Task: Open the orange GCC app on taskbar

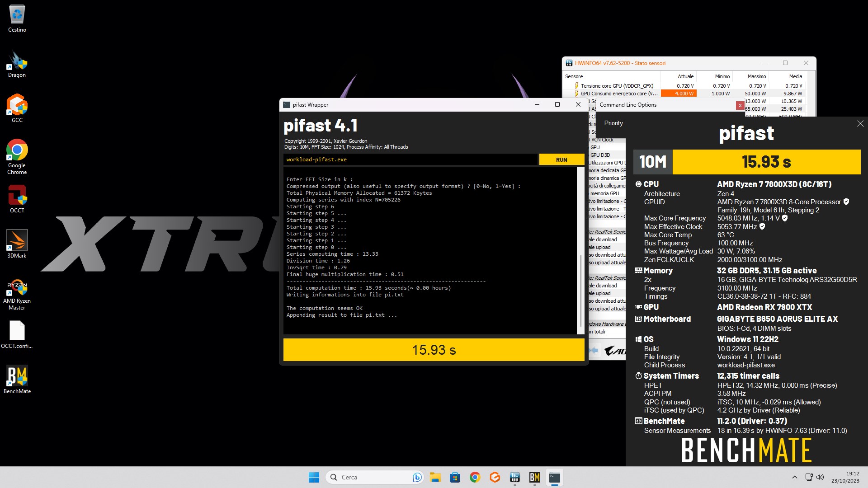Action: tap(495, 477)
